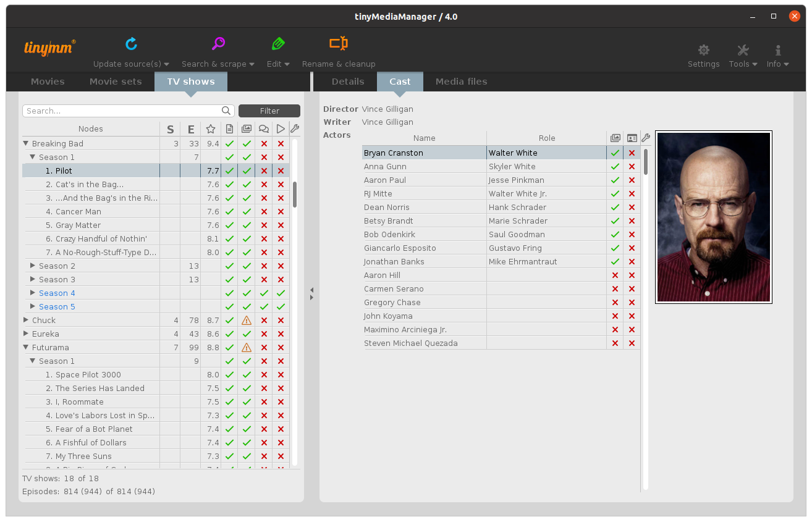Click the Rename & cleanup icon
Image resolution: width=812 pixels, height=522 pixels.
coord(338,44)
